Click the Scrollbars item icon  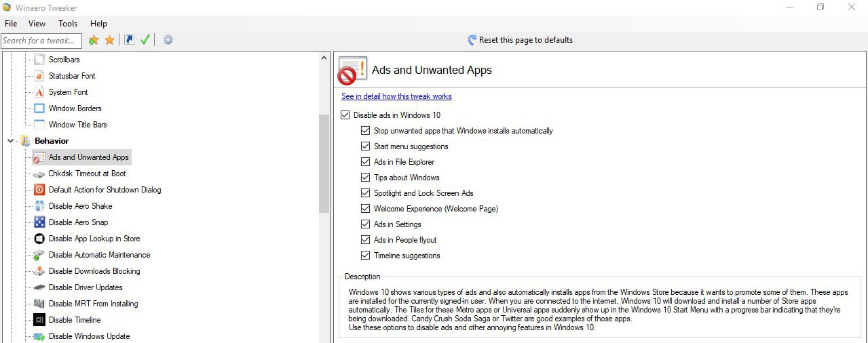pos(39,60)
